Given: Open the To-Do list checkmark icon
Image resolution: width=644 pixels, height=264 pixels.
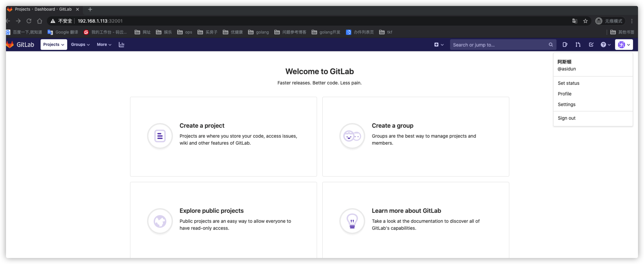Looking at the screenshot, I should [591, 45].
